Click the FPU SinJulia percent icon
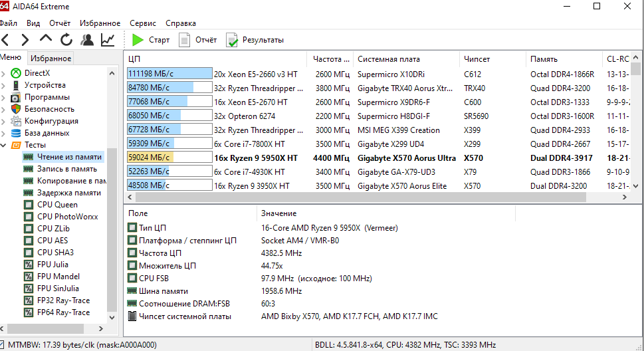Screen dimensions: 644x351 29,288
